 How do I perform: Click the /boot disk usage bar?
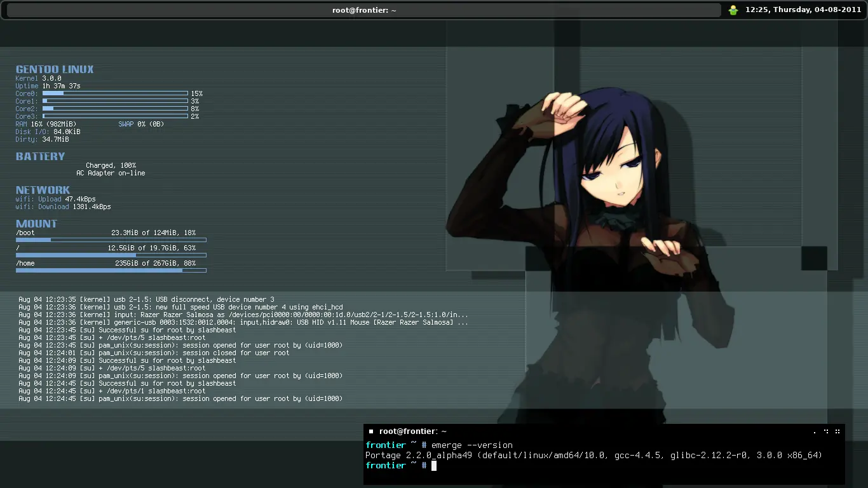(x=111, y=240)
